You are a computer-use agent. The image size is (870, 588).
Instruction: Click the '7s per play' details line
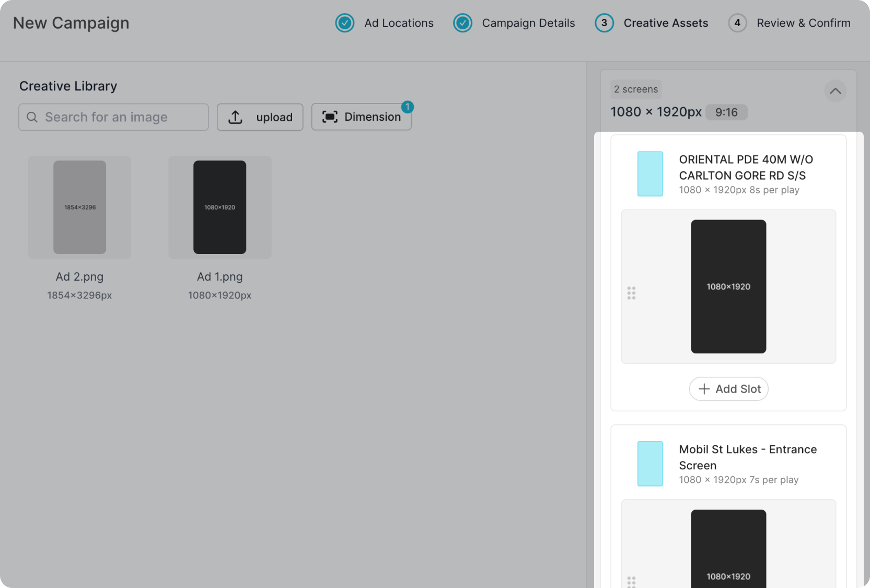(x=739, y=480)
